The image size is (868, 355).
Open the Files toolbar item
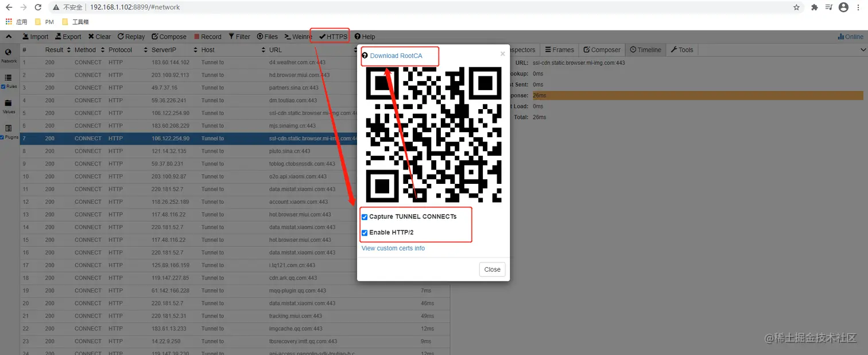(267, 36)
